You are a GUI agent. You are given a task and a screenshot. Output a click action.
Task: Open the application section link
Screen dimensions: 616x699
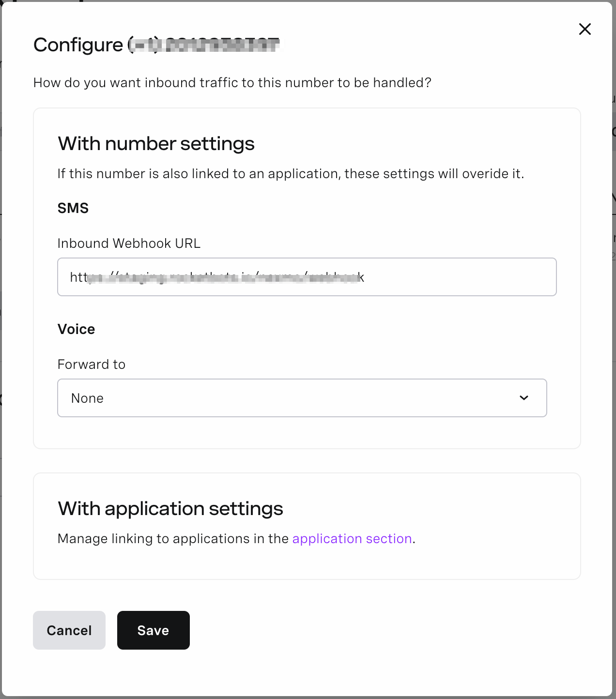(x=352, y=539)
